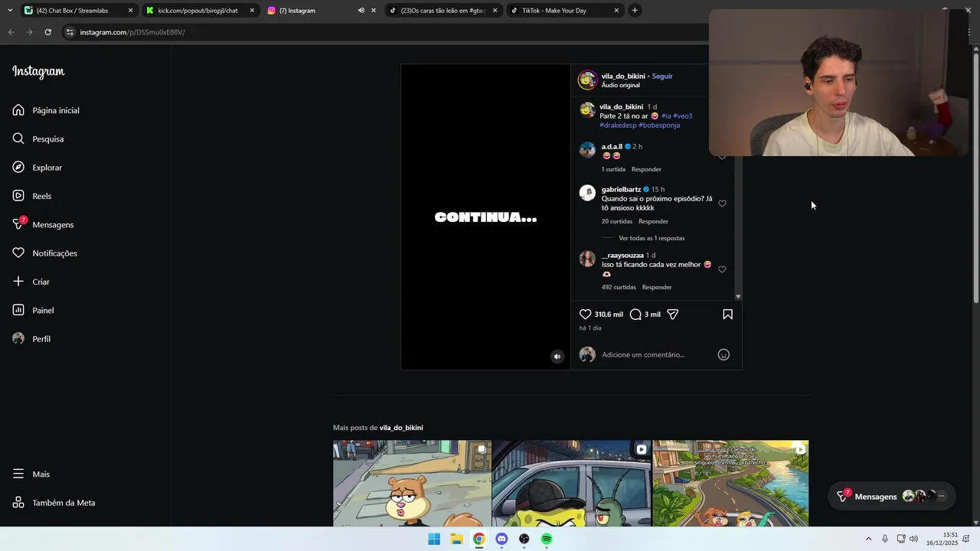Screen dimensions: 980x551
Task: Go to Página inicial in sidebar
Action: [x=46, y=110]
